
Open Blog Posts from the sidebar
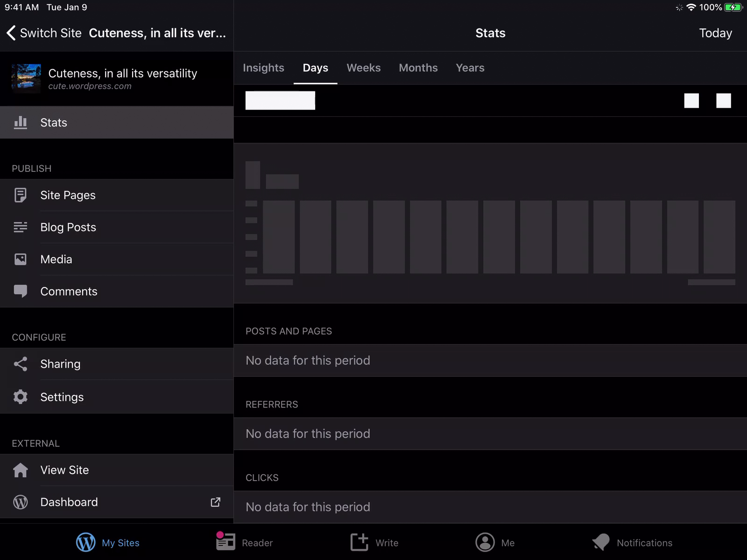[x=21, y=227]
